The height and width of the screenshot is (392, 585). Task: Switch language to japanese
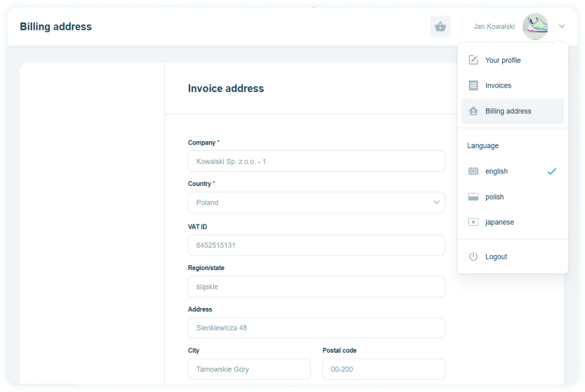[x=512, y=222]
